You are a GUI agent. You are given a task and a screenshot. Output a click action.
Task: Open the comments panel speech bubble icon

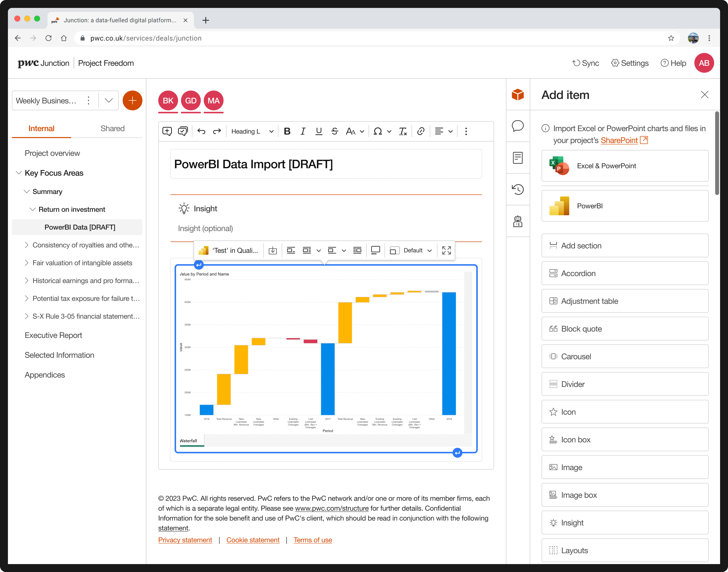tap(518, 126)
